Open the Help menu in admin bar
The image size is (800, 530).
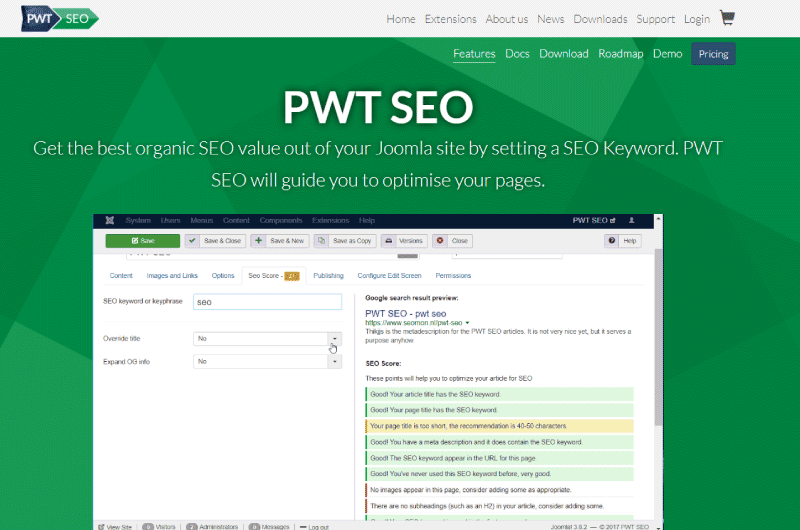click(x=367, y=220)
